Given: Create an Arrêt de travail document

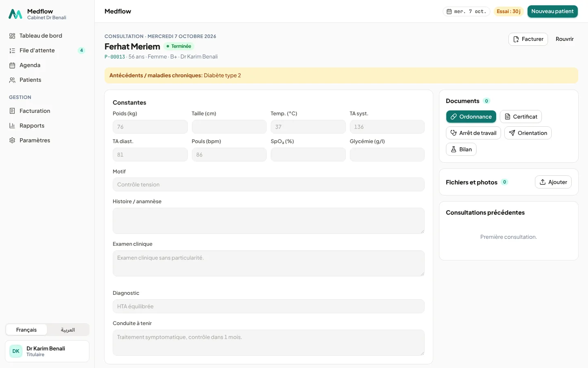Looking at the screenshot, I should [473, 133].
